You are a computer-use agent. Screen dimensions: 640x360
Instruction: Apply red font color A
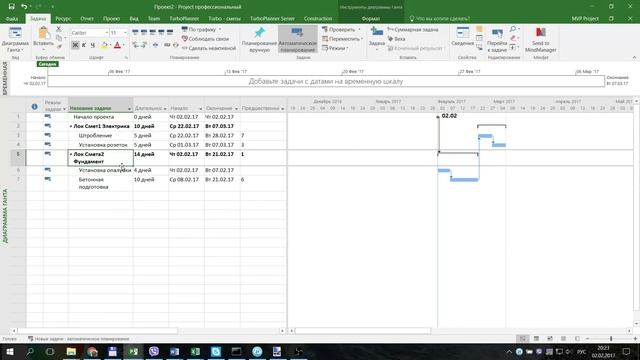(x=118, y=45)
